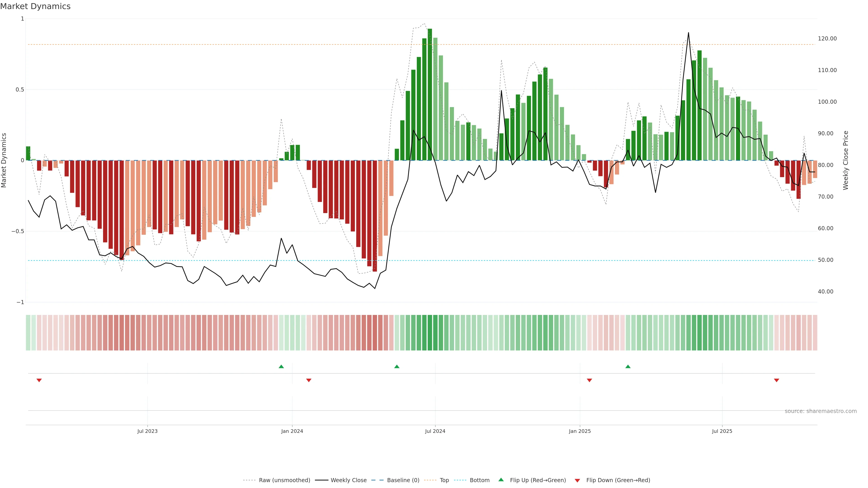
Task: Click the last Flip Down marker in late 2025
Action: 776,380
